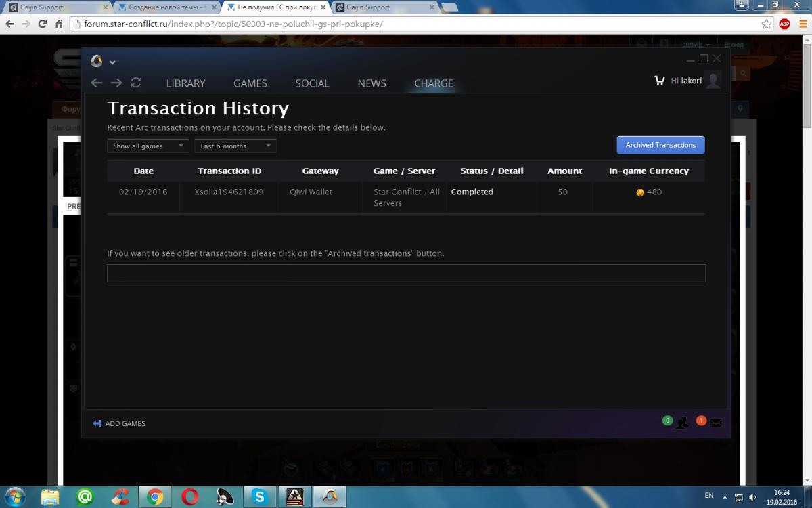This screenshot has height=508, width=812.
Task: Open the SOCIAL tab in Arc
Action: tap(312, 83)
